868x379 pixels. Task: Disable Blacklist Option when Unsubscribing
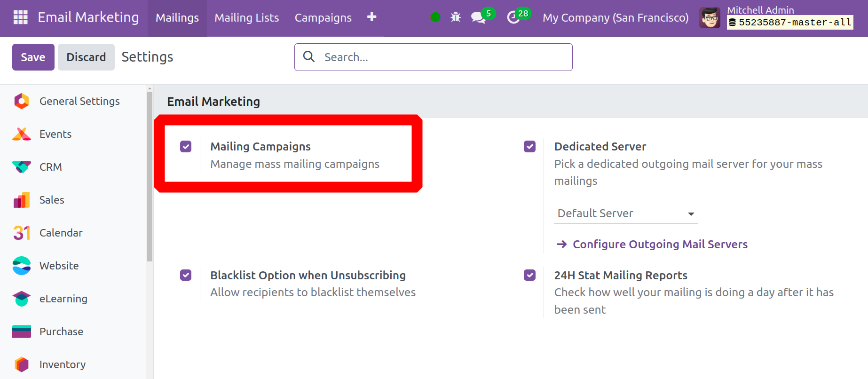click(186, 275)
